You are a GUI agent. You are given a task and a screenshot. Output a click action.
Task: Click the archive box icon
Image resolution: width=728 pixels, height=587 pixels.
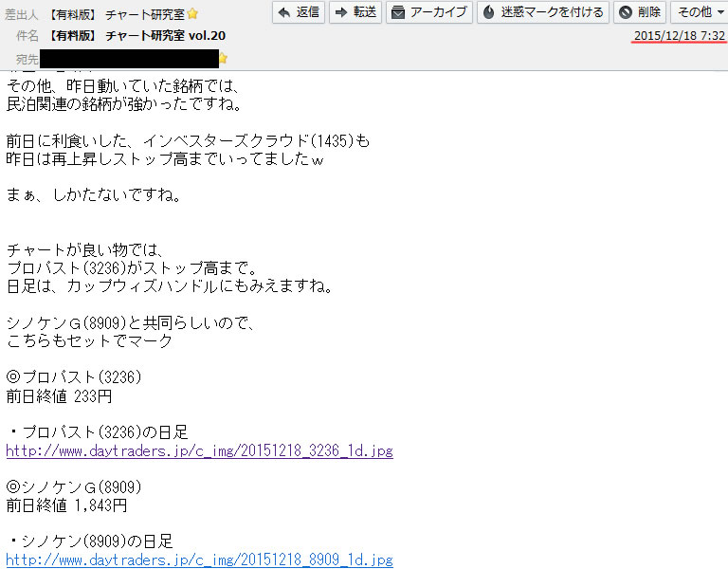pyautogui.click(x=398, y=12)
